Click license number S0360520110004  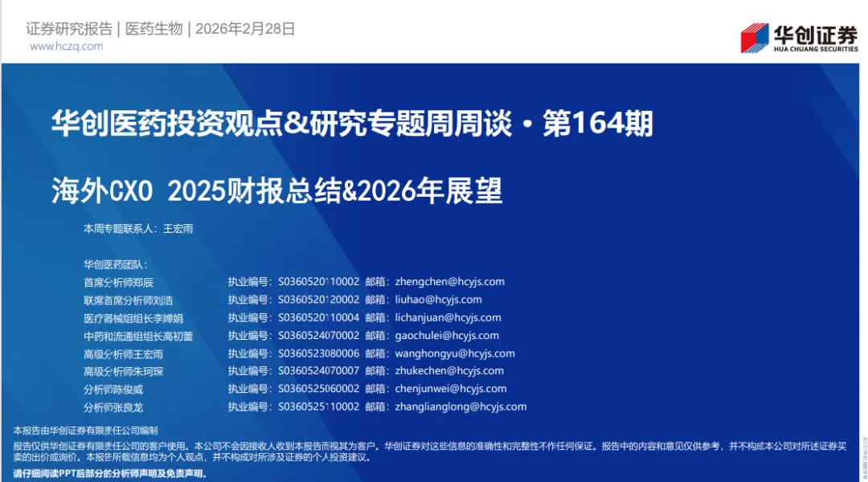click(318, 317)
